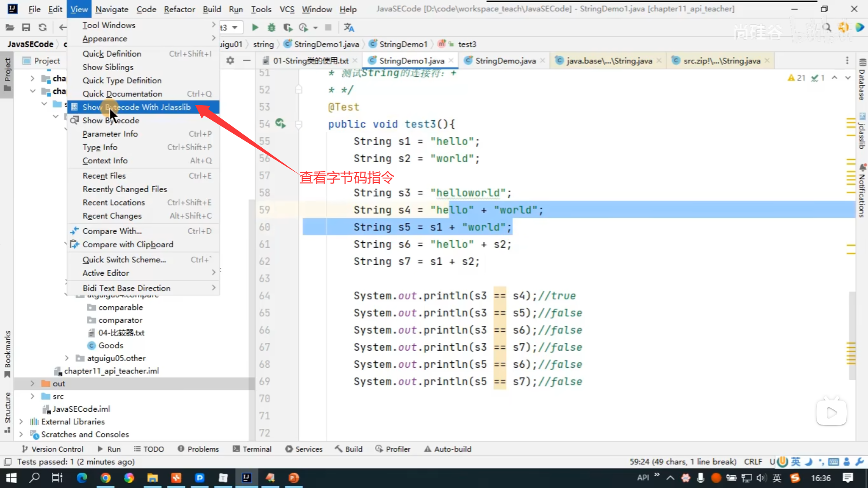This screenshot has height=488, width=868.
Task: Open Chrome from Windows taskbar
Action: point(105,478)
